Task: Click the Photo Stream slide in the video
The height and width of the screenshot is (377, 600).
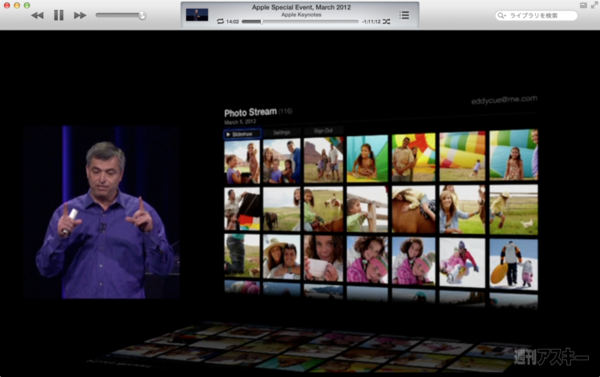Action: pyautogui.click(x=381, y=203)
